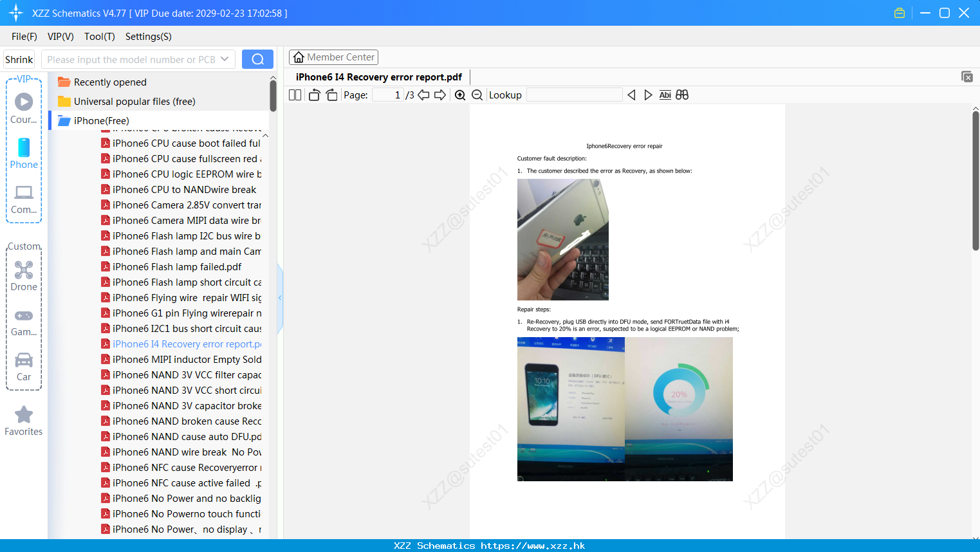This screenshot has height=552, width=980.
Task: Toggle two-page view icon
Action: pyautogui.click(x=295, y=95)
